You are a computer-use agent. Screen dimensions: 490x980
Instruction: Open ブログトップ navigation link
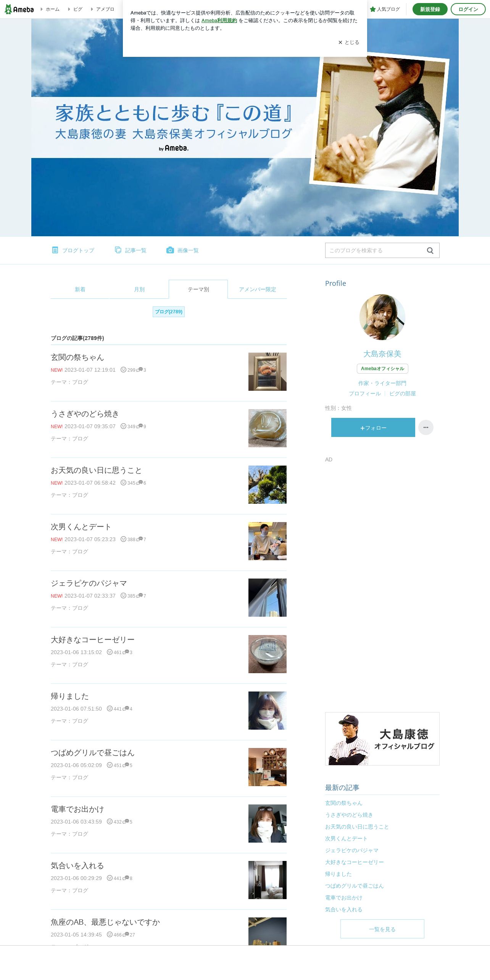click(x=73, y=250)
